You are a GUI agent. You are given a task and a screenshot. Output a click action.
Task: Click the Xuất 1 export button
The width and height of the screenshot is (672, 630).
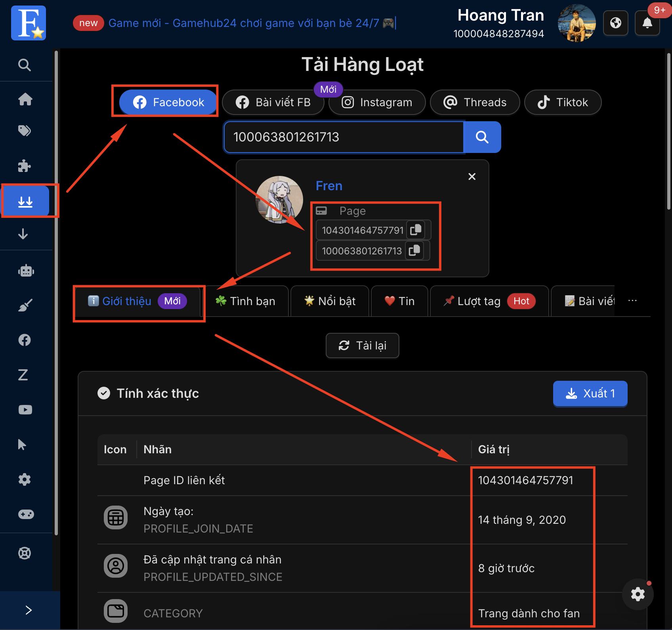tap(590, 393)
